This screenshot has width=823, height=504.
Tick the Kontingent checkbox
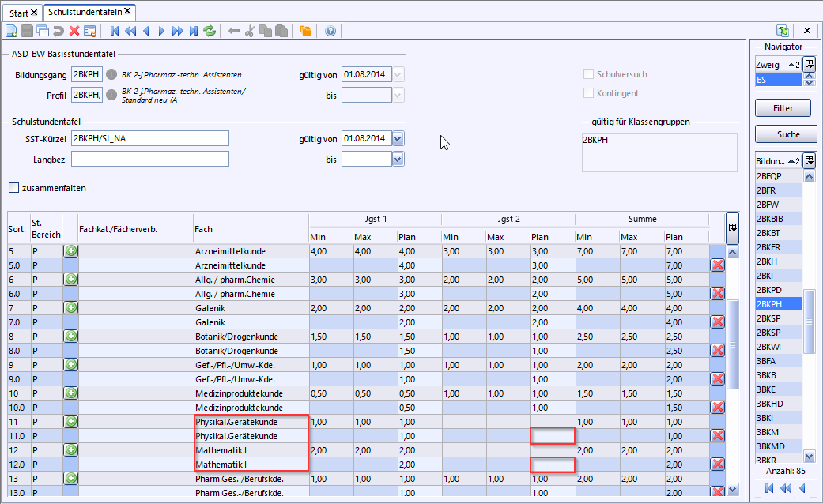[588, 93]
